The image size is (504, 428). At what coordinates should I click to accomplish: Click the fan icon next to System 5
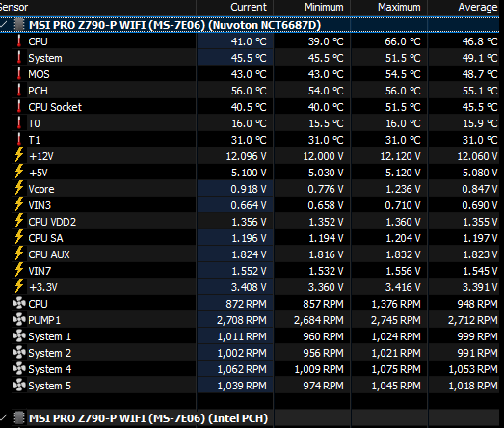19,385
